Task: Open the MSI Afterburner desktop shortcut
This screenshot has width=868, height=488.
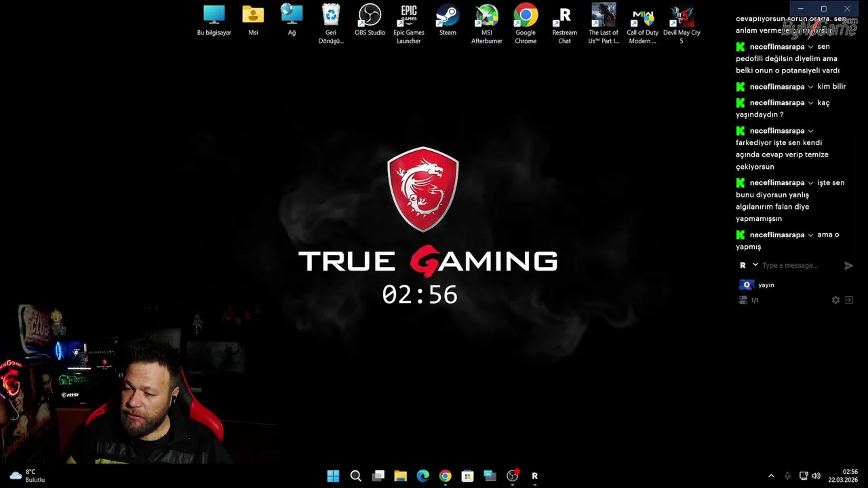Action: point(487,24)
